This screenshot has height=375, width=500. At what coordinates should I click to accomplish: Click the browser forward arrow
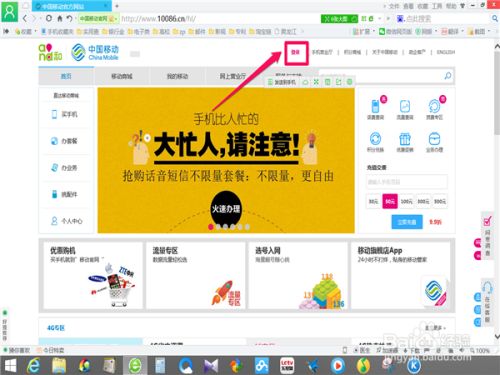[x=35, y=18]
